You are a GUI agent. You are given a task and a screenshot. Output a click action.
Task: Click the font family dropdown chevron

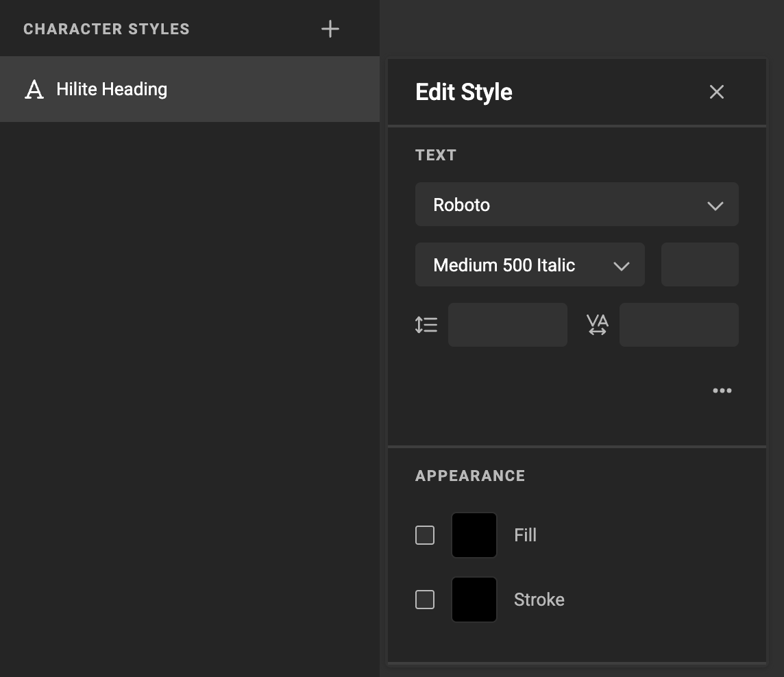(x=715, y=204)
